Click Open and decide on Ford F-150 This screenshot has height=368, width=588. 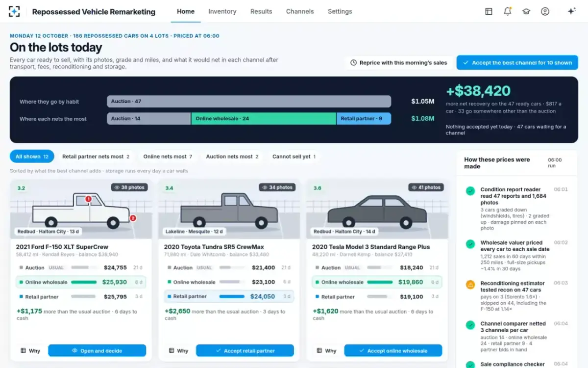(x=97, y=351)
